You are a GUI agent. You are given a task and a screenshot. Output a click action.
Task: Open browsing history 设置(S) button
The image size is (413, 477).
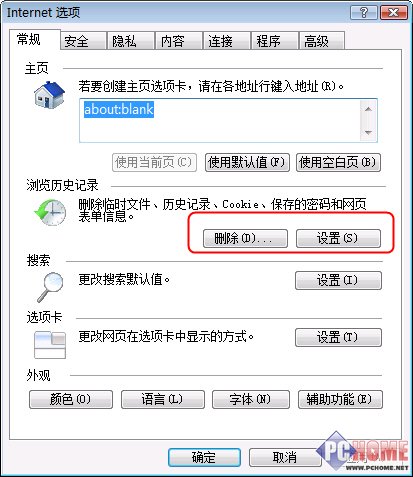click(338, 238)
